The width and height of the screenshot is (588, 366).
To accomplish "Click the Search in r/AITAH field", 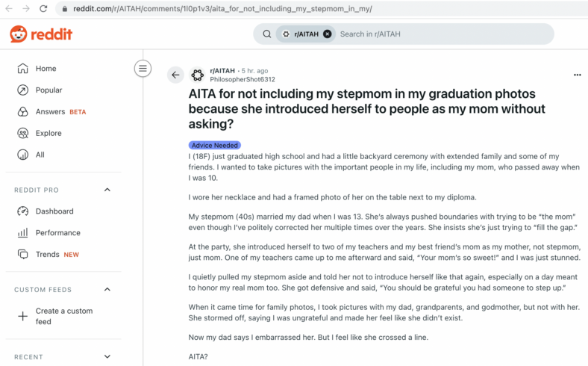I will pos(442,34).
